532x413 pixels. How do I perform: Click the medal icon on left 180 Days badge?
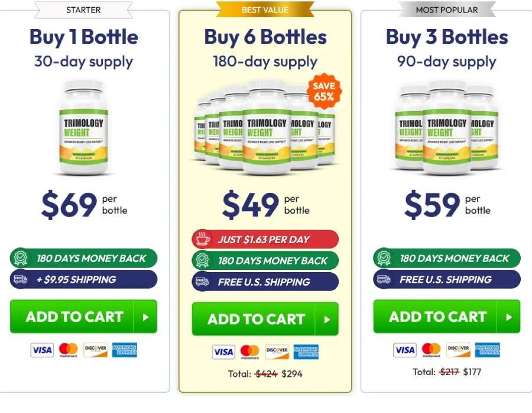pyautogui.click(x=20, y=259)
